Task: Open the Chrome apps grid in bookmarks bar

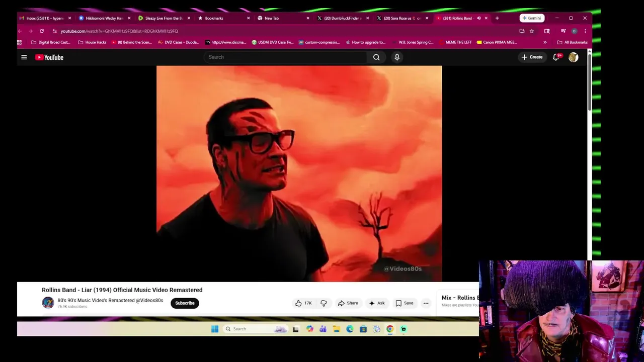Action: click(x=20, y=42)
